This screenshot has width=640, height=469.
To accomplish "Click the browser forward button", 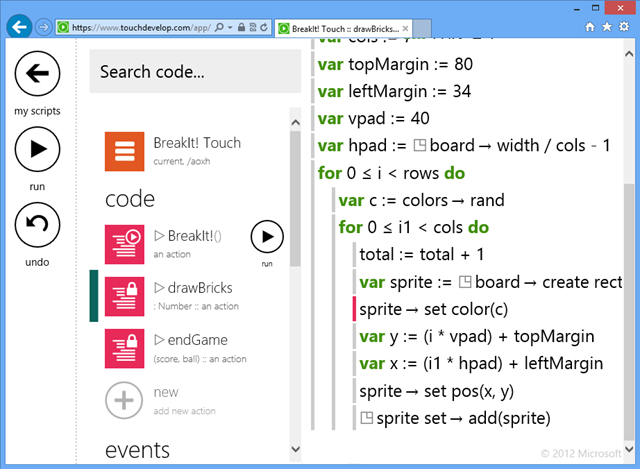I will click(43, 27).
